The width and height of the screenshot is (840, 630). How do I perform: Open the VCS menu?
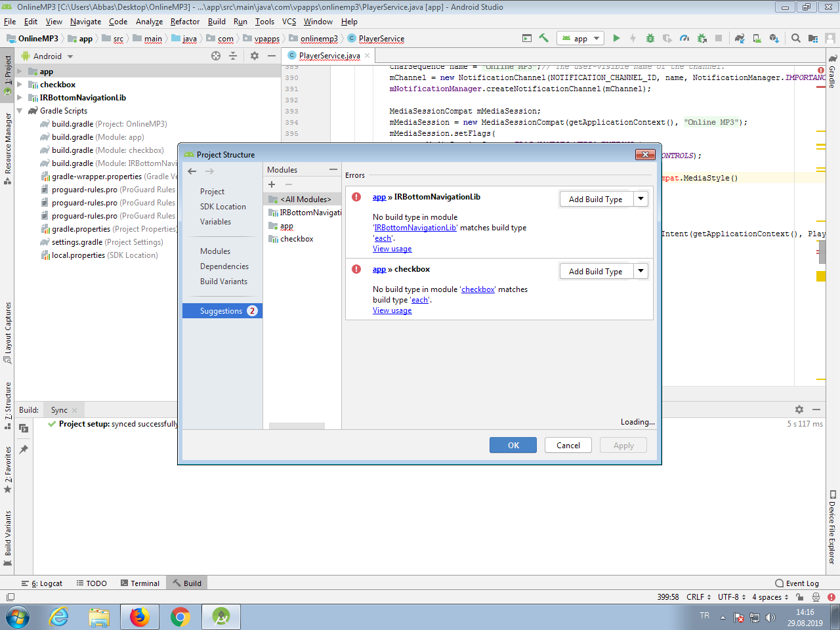click(289, 22)
